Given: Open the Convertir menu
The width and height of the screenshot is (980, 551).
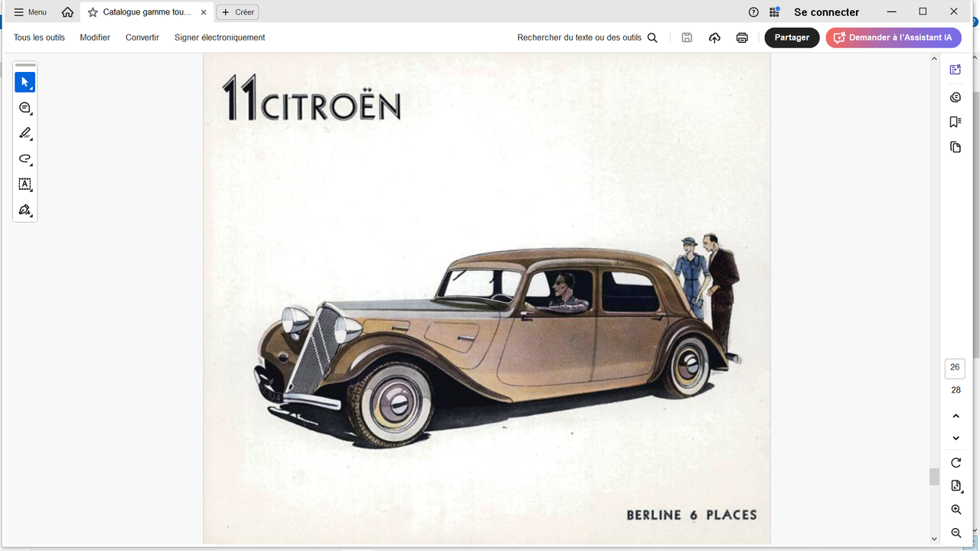Looking at the screenshot, I should tap(142, 37).
